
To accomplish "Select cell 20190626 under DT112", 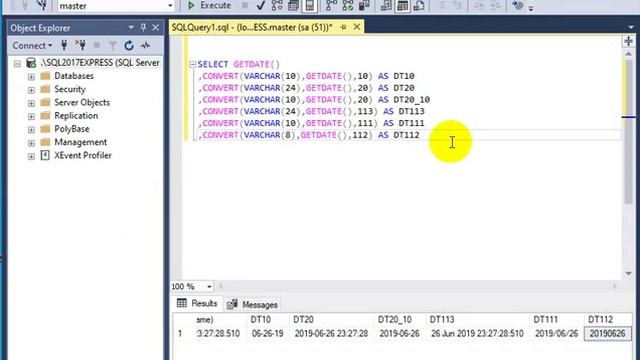I will pyautogui.click(x=607, y=333).
